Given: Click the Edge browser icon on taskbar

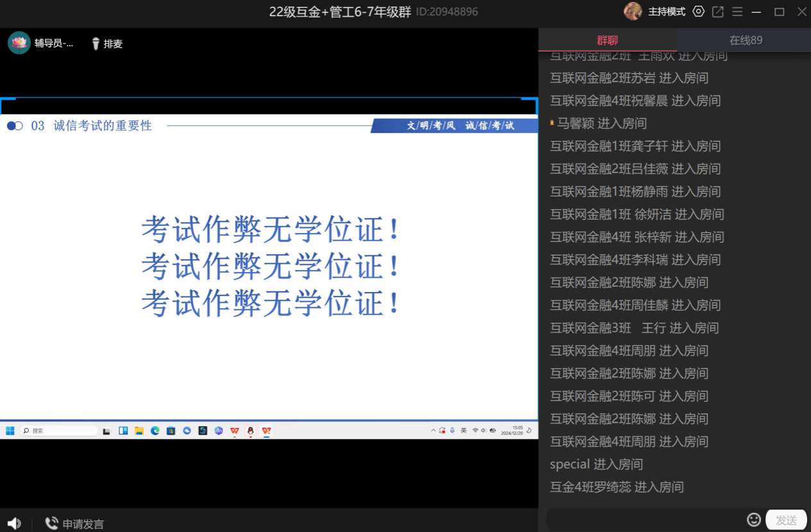Looking at the screenshot, I should point(155,431).
